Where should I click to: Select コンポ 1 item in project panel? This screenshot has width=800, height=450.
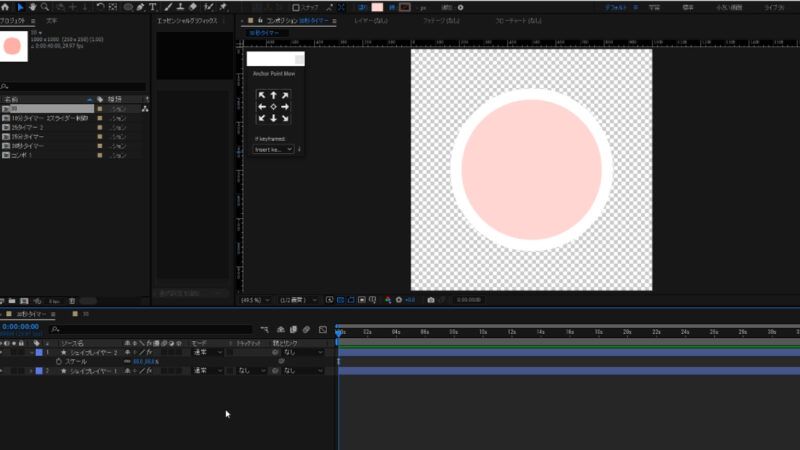(x=22, y=156)
